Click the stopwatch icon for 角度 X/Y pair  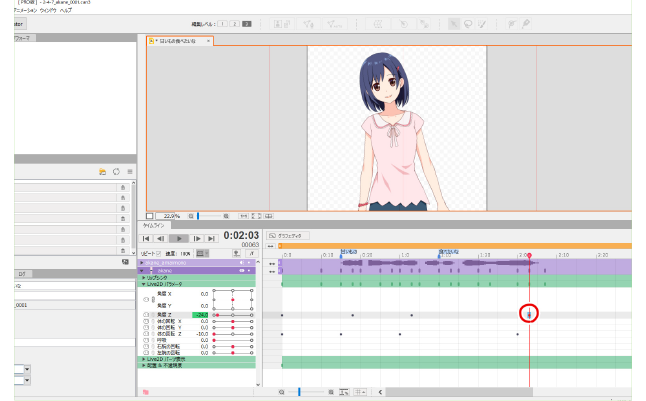pos(146,300)
